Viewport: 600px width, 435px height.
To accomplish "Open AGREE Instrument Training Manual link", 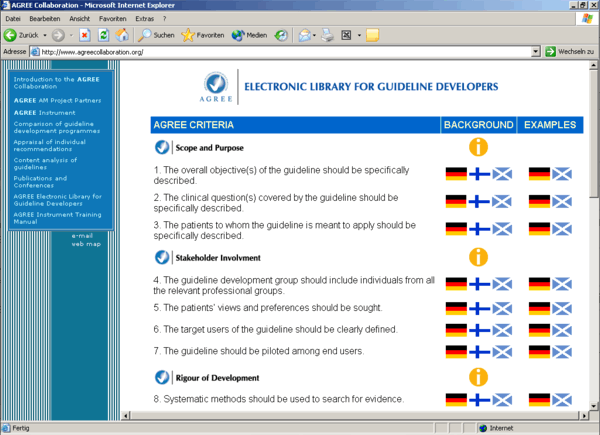I will coord(57,218).
